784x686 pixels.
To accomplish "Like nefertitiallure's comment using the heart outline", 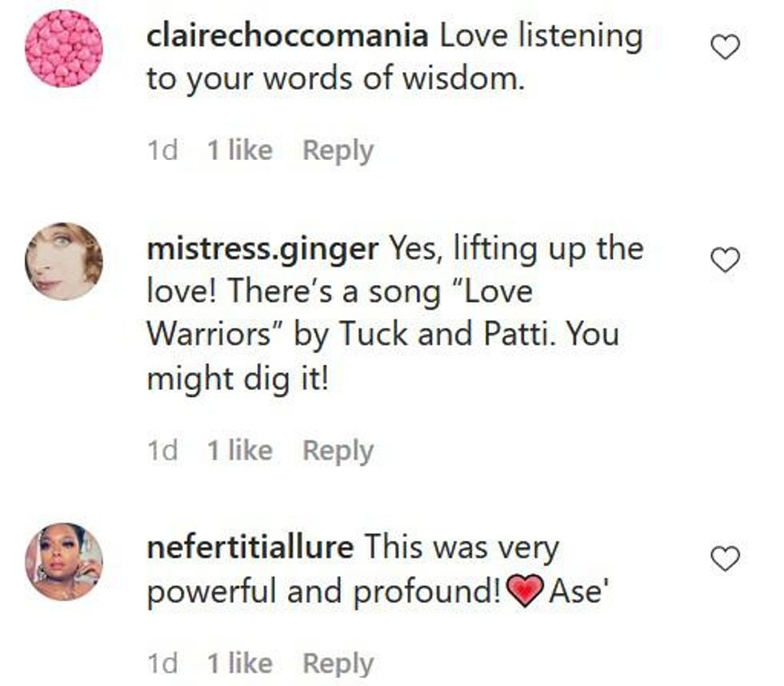I will pos(725,559).
